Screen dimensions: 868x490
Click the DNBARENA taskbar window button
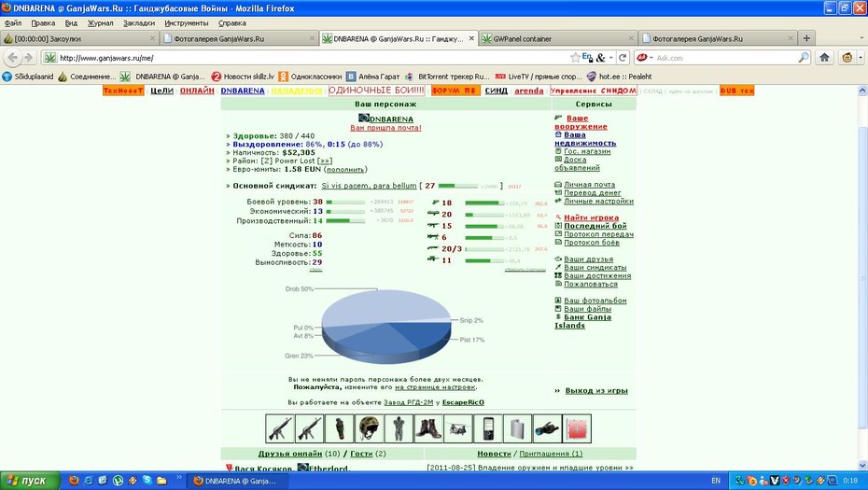(237, 481)
